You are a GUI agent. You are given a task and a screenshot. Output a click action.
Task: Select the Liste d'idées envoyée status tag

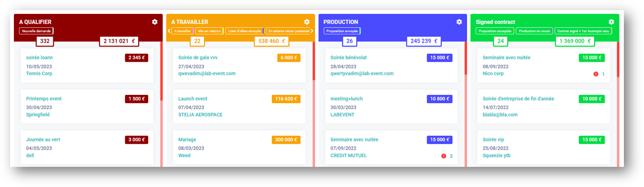point(245,31)
